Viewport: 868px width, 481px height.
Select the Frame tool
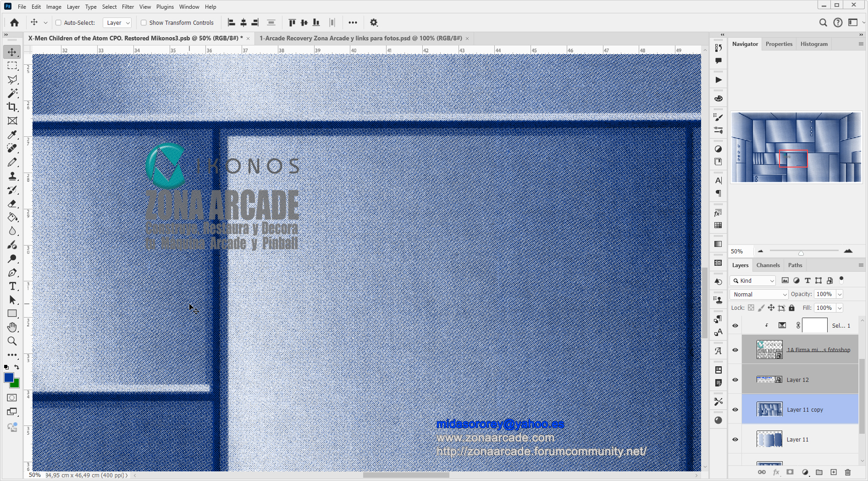click(x=12, y=121)
